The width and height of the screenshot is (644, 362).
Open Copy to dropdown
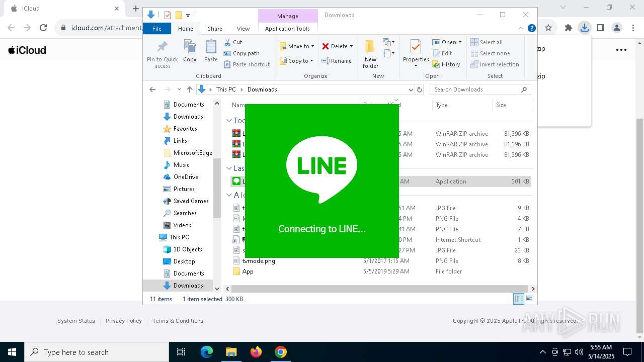pyautogui.click(x=296, y=61)
